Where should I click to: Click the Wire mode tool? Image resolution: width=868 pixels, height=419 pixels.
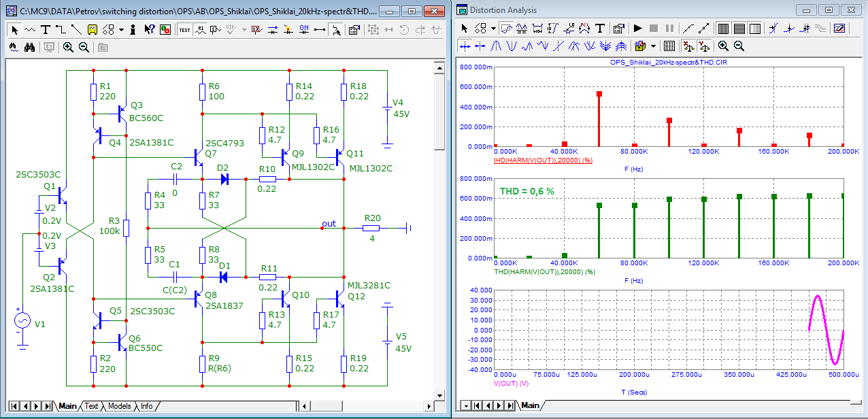click(x=61, y=30)
